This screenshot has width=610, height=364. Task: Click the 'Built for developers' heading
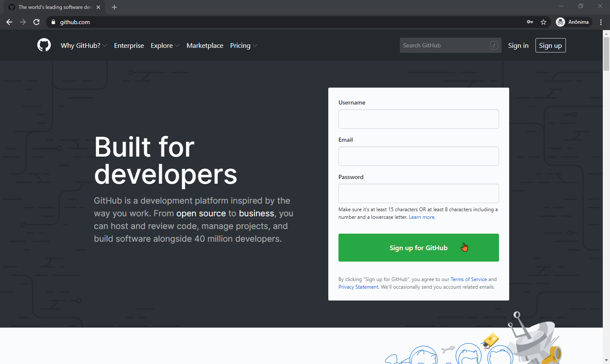coord(166,161)
